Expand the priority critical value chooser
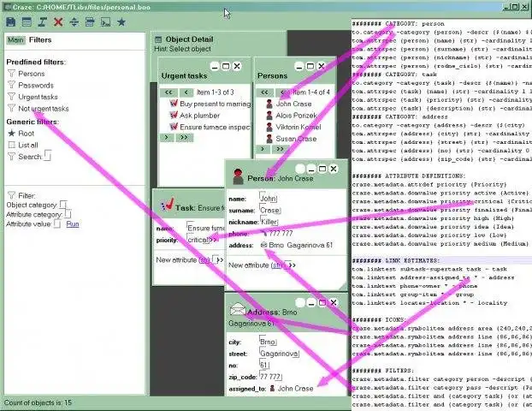This screenshot has width=532, height=411. tap(214, 240)
